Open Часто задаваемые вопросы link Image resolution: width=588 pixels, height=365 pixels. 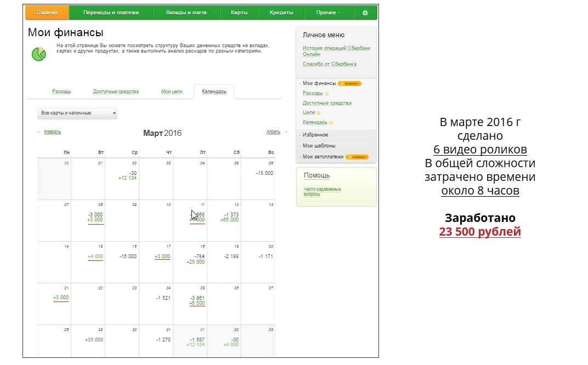[x=322, y=191]
